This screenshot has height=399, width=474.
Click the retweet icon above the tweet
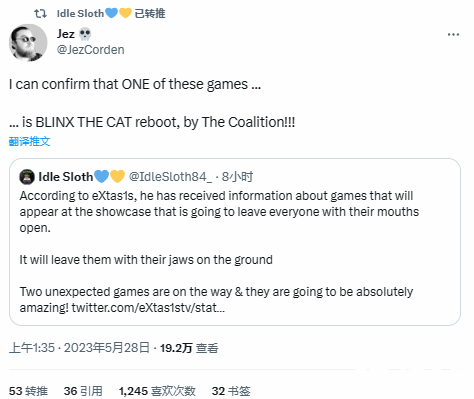click(x=40, y=13)
